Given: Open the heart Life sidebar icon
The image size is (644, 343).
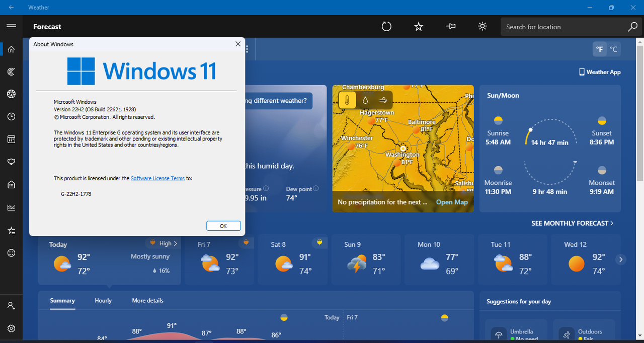Looking at the screenshot, I should 11,162.
